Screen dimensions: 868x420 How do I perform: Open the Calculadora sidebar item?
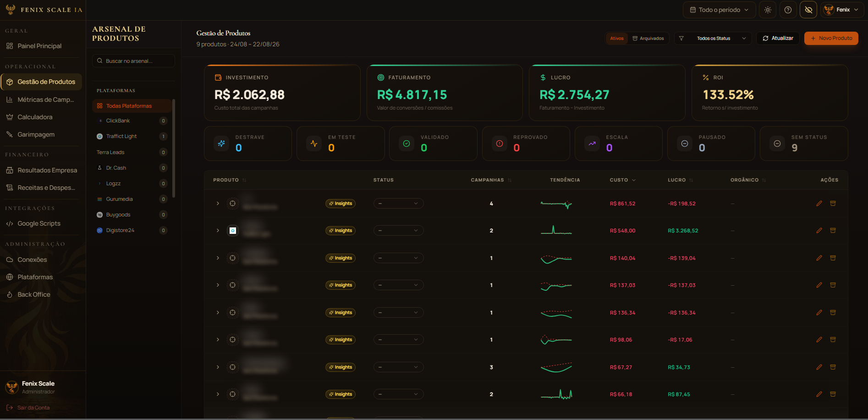click(41, 117)
